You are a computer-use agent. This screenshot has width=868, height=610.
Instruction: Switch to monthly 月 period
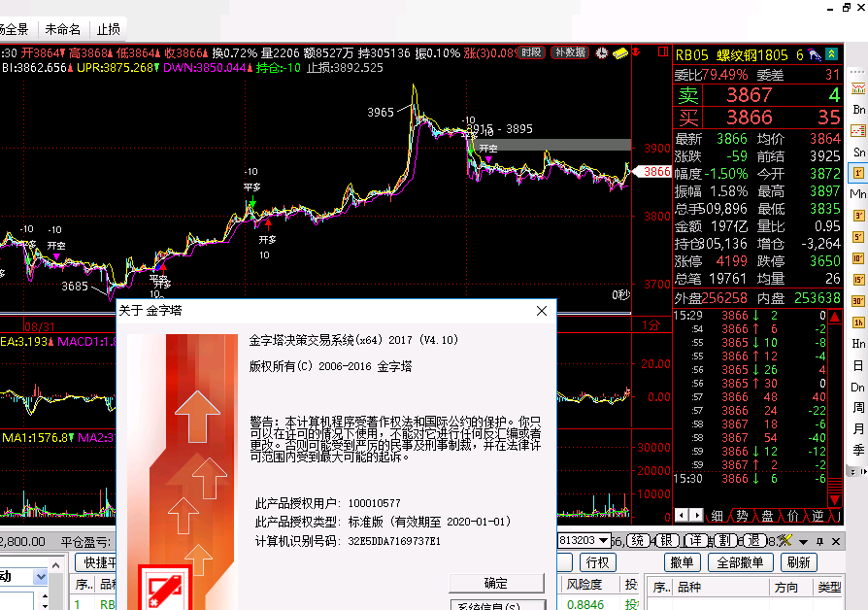click(x=858, y=428)
